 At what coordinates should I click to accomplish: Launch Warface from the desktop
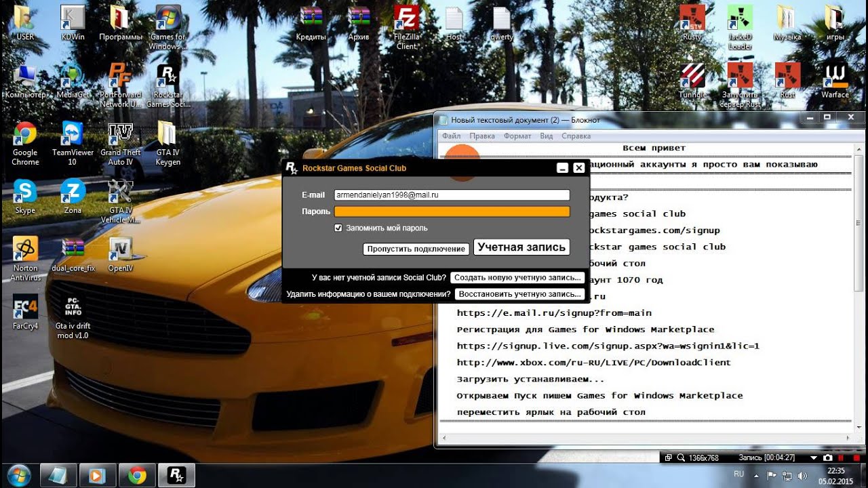835,80
